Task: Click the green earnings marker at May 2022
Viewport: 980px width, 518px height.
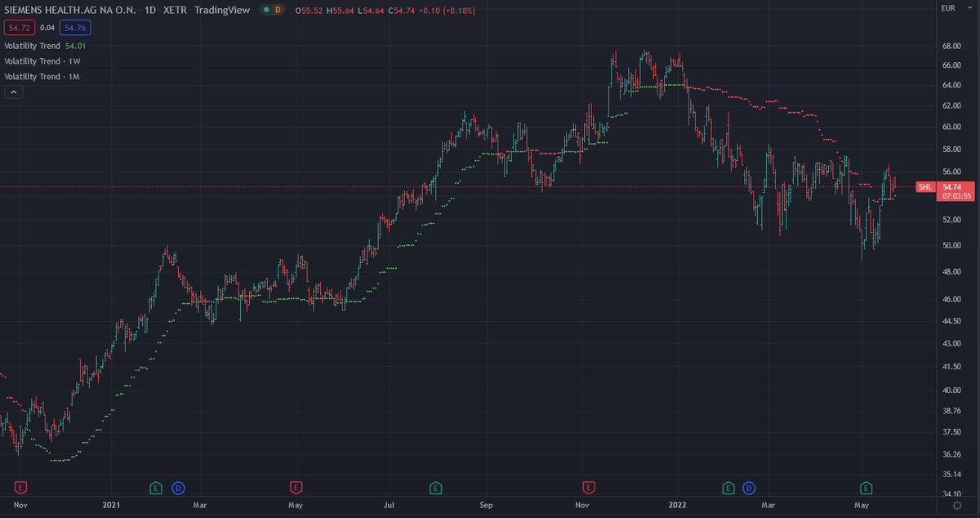Action: 867,488
